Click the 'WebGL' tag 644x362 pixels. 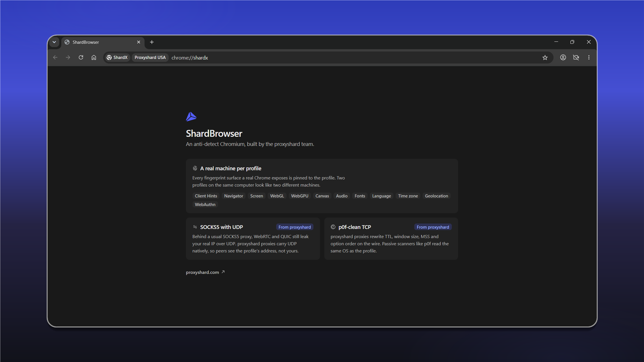click(277, 196)
